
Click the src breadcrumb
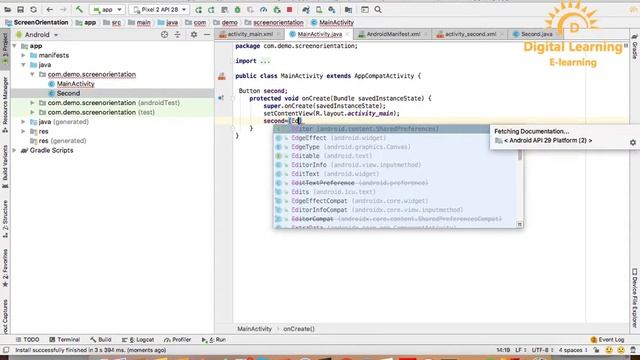point(116,22)
